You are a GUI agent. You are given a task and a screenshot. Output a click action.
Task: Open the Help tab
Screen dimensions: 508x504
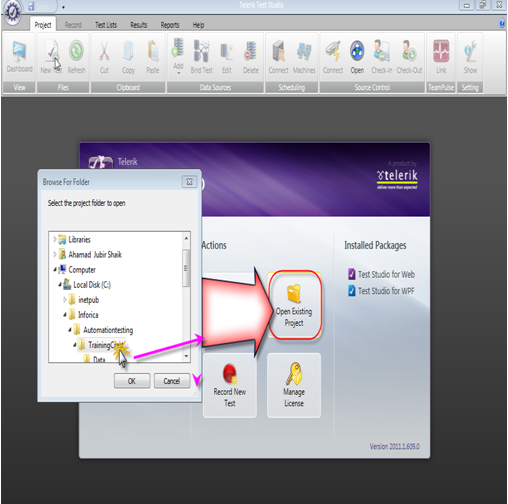[x=198, y=25]
